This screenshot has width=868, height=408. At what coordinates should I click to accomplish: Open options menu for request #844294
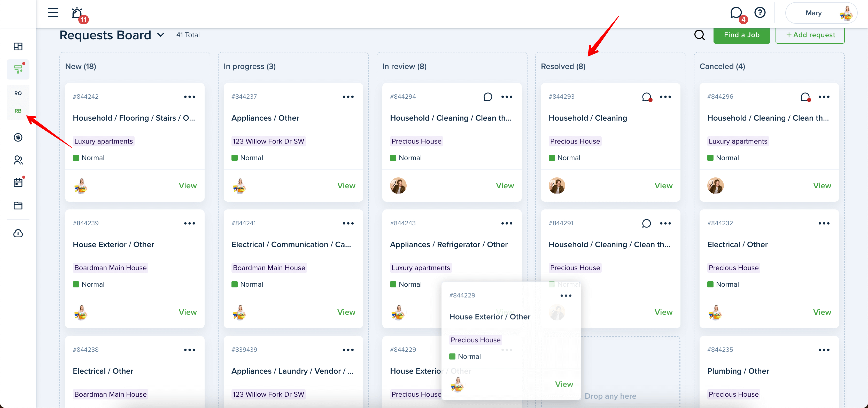[506, 97]
